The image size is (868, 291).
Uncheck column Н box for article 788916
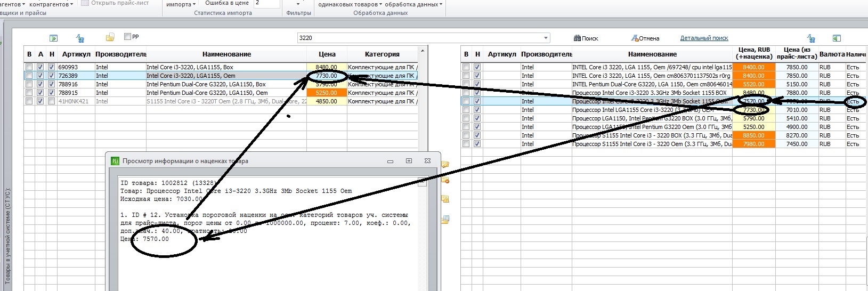(51, 84)
